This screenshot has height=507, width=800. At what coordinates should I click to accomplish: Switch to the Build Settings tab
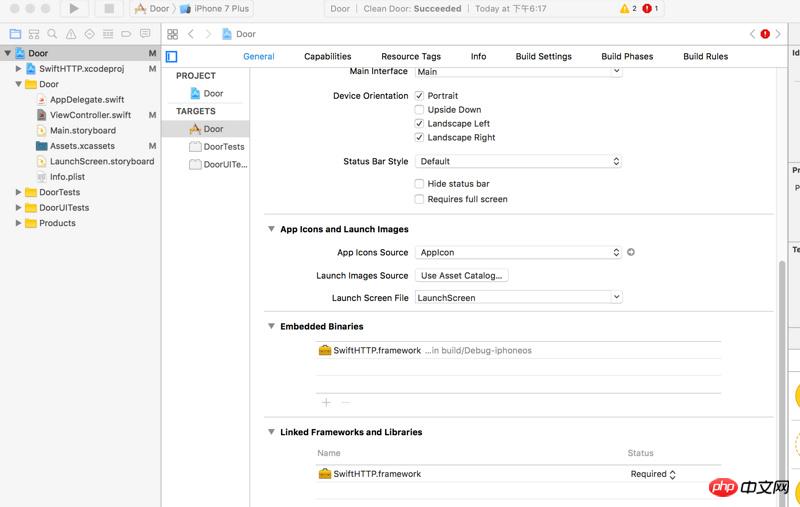pos(543,57)
